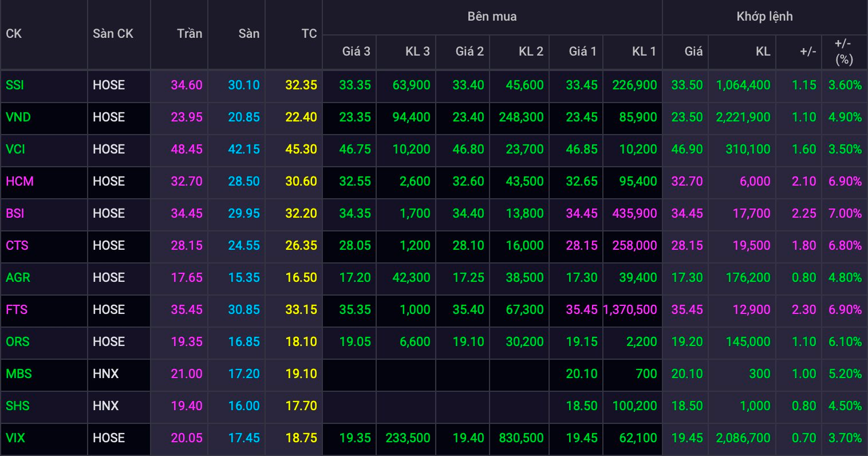Sort by the KL 3 column header
The width and height of the screenshot is (868, 456).
point(417,52)
